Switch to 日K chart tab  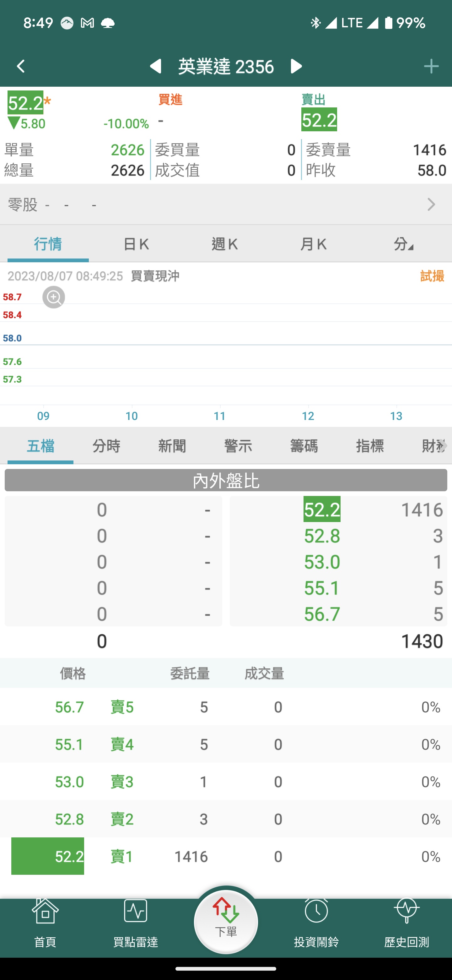click(x=136, y=244)
